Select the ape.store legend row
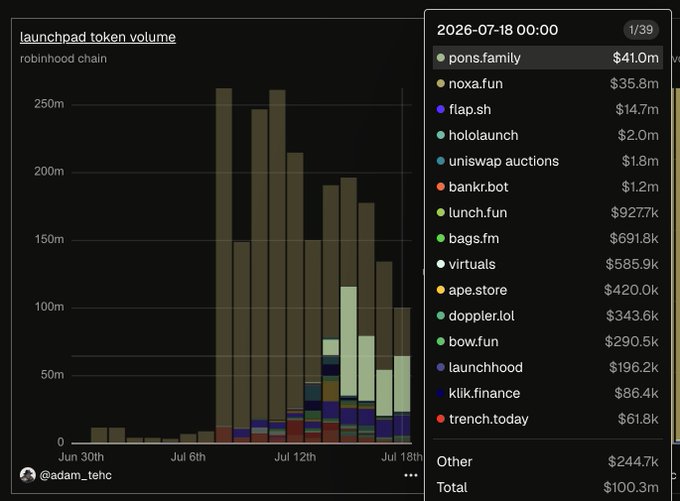The height and width of the screenshot is (501, 680). click(548, 290)
